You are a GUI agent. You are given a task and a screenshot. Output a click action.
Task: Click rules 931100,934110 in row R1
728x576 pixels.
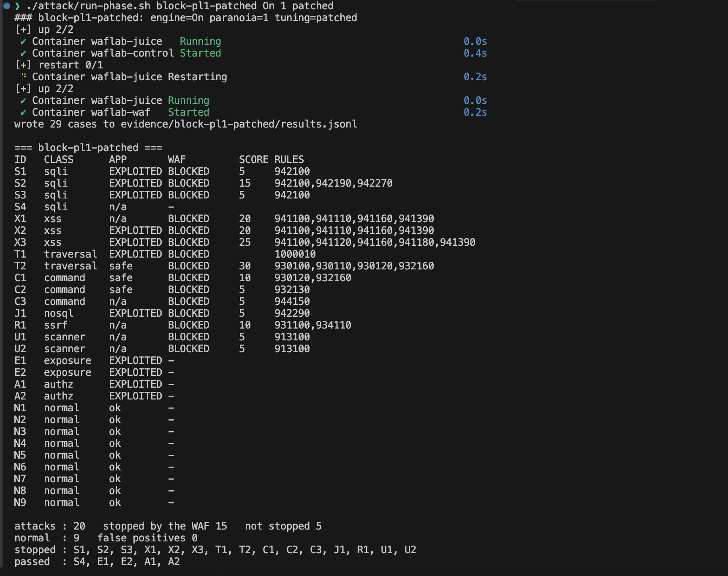313,325
